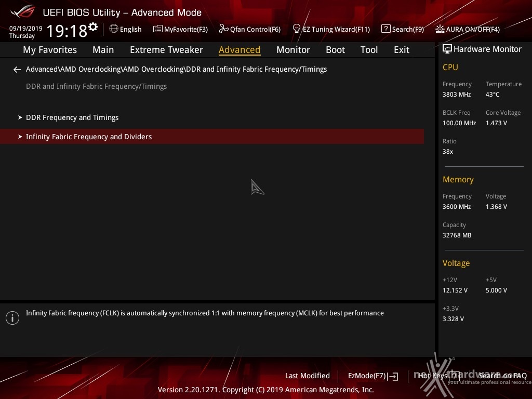Click Ratio value 38x
This screenshot has height=399, width=532.
[x=448, y=152]
